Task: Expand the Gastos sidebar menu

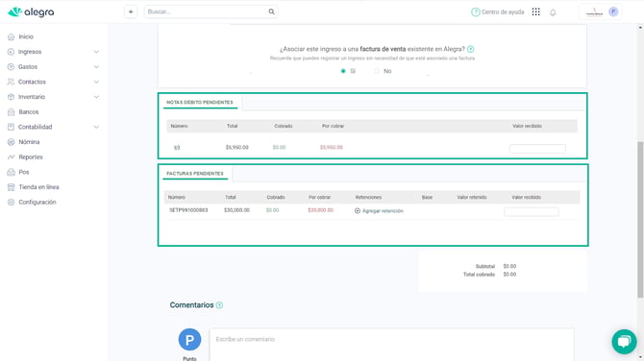Action: tap(96, 67)
